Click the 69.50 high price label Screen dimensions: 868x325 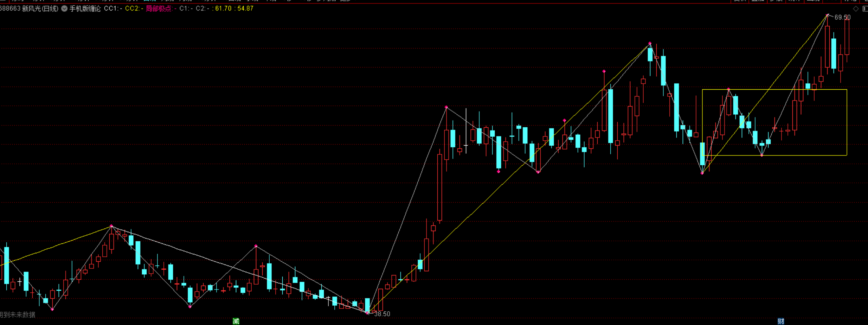point(842,17)
